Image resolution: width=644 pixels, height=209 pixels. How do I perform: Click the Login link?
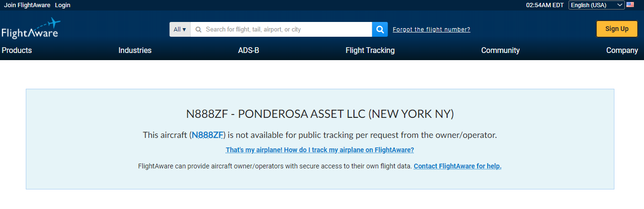pyautogui.click(x=63, y=5)
